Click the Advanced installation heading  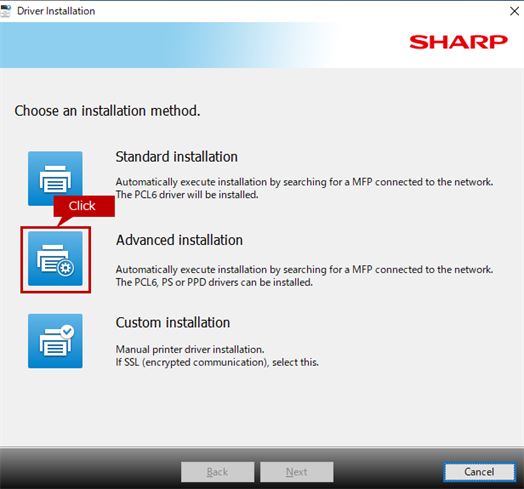(179, 240)
